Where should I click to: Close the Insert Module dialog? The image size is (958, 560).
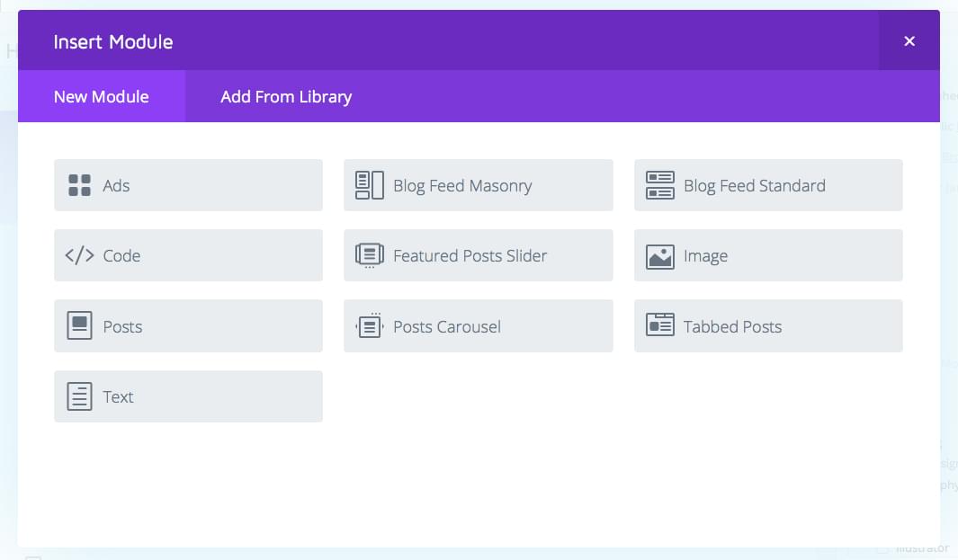(x=909, y=41)
